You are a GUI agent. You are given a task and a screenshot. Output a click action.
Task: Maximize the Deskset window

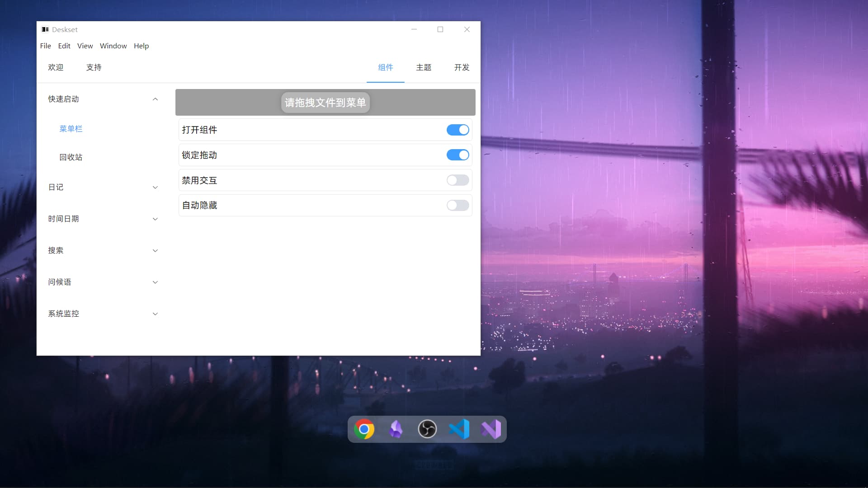click(x=440, y=29)
